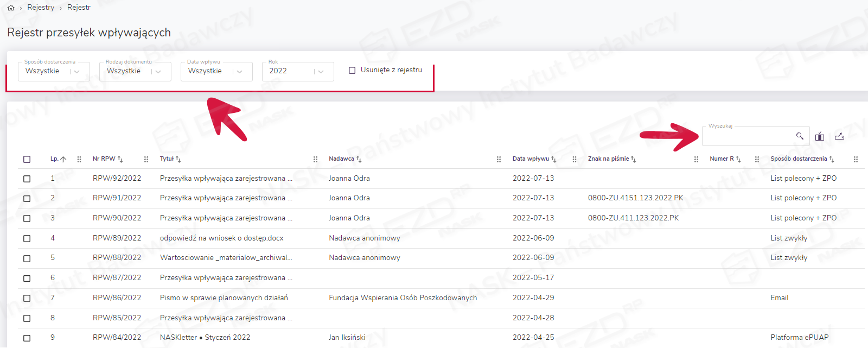Sort table by Tytuł sort icon
The width and height of the screenshot is (868, 348).
(178, 159)
